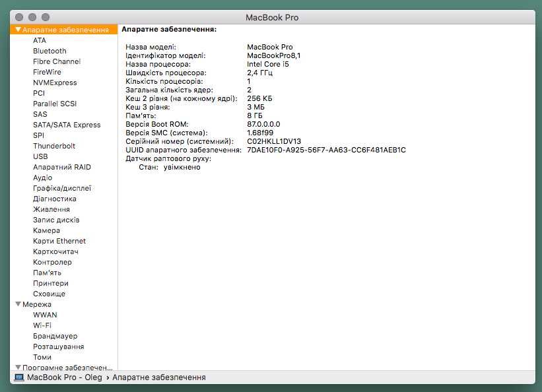Open Томи volumes entry
This screenshot has height=392, width=542.
[42, 357]
